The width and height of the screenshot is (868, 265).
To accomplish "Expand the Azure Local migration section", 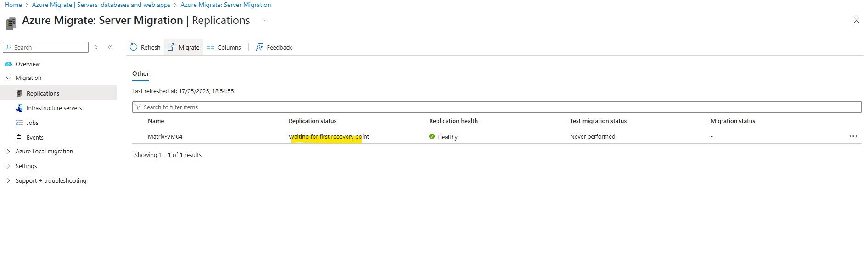I will pos(8,151).
